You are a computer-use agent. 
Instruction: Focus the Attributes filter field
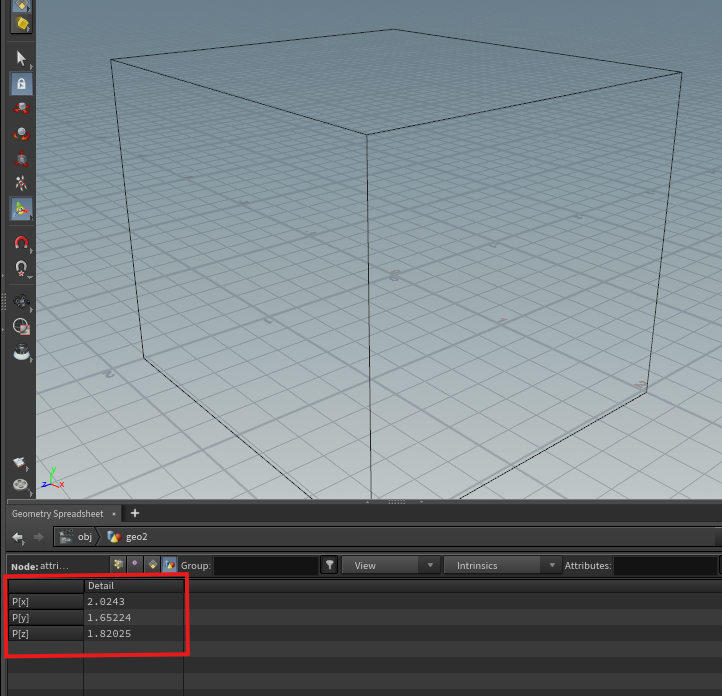[x=665, y=566]
